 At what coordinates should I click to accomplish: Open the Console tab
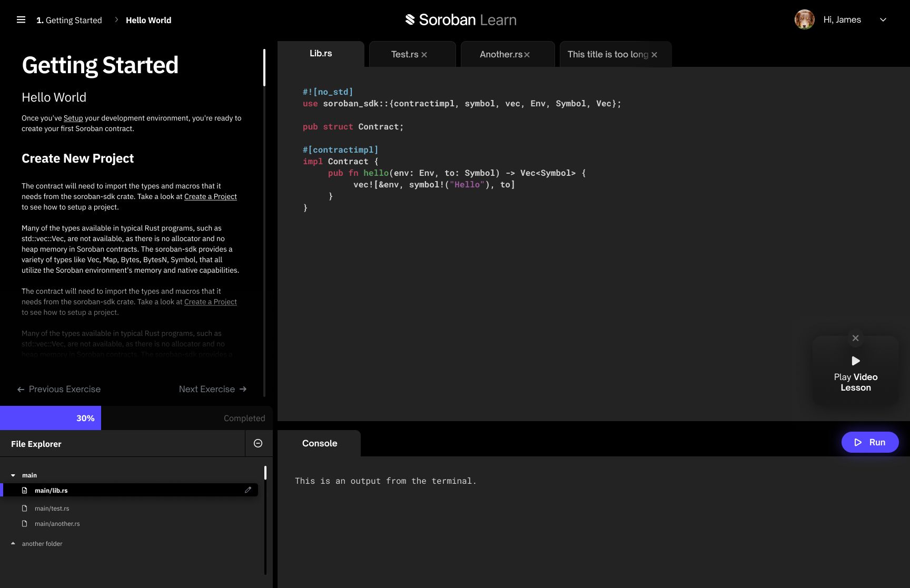319,443
